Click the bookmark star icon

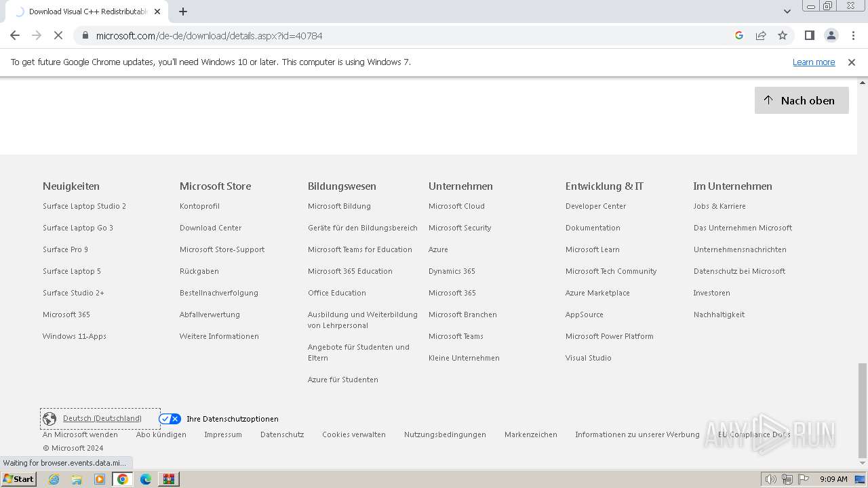point(783,35)
